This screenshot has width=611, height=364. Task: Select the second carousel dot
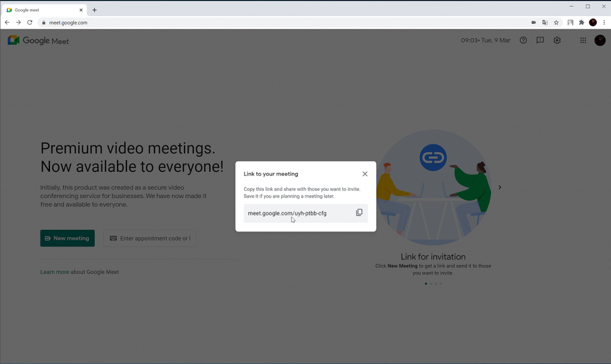coord(431,283)
